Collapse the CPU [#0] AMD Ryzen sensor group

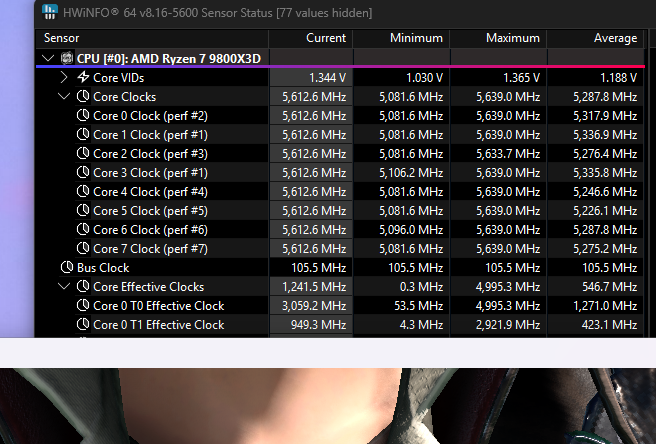[x=48, y=58]
